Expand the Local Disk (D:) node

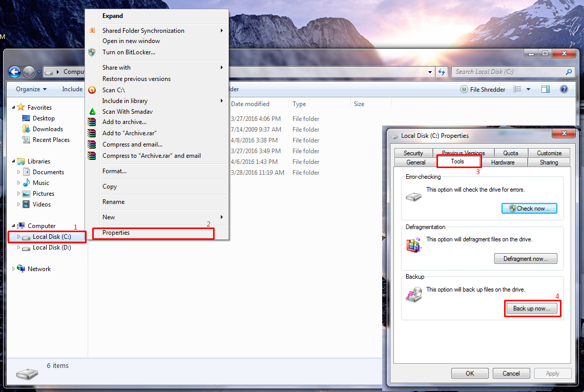pos(18,247)
